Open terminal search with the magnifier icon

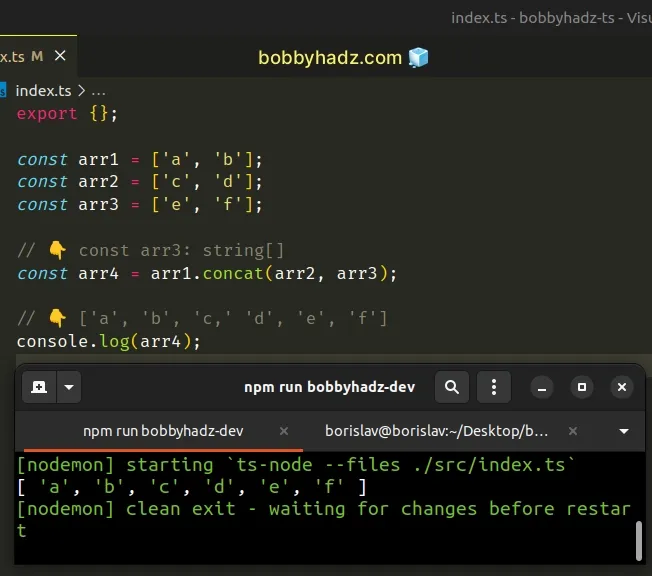pos(452,387)
